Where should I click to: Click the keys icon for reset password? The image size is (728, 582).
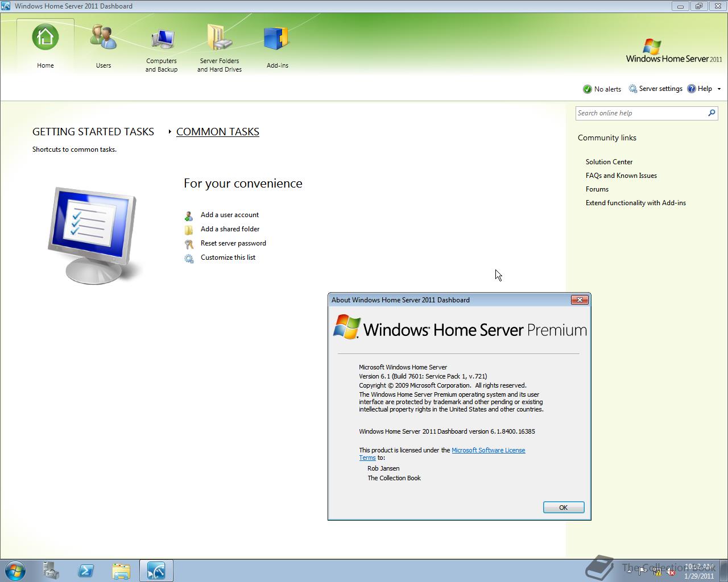coord(189,244)
